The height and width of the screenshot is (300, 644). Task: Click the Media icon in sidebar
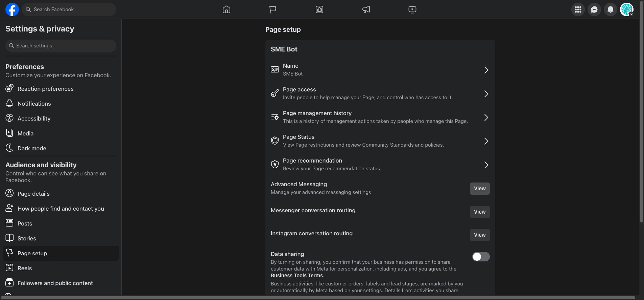(9, 133)
